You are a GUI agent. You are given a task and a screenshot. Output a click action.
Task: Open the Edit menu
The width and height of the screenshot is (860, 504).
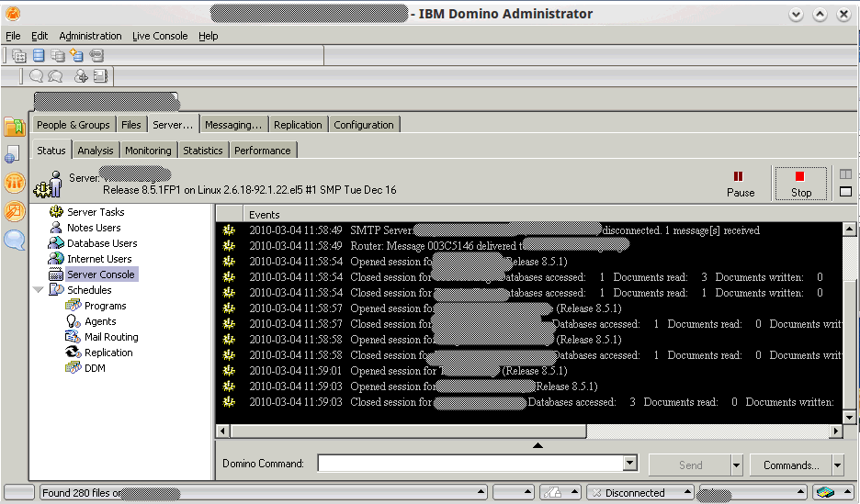[x=40, y=36]
